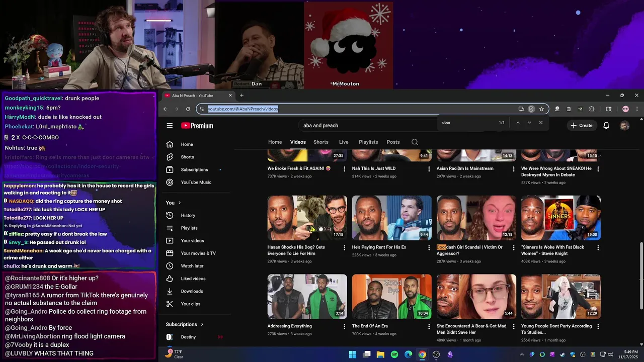Screen dimensions: 644x362
Task: Go to YouTube Premium logo home
Action: [x=197, y=126]
